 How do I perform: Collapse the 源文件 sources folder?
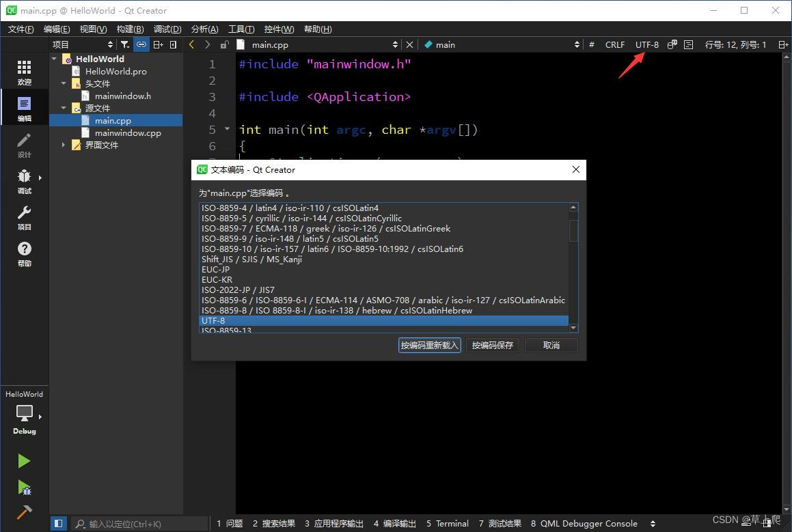[x=64, y=108]
